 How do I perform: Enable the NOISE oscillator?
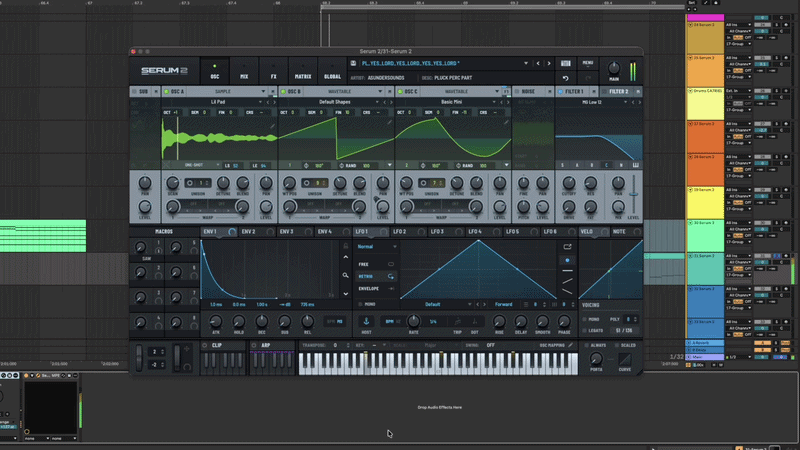pyautogui.click(x=516, y=92)
